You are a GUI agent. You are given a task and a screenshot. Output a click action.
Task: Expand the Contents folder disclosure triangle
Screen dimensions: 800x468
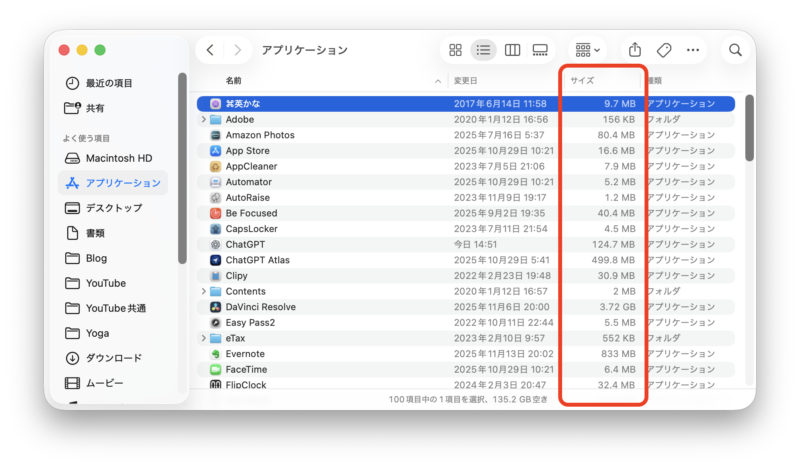pos(204,291)
